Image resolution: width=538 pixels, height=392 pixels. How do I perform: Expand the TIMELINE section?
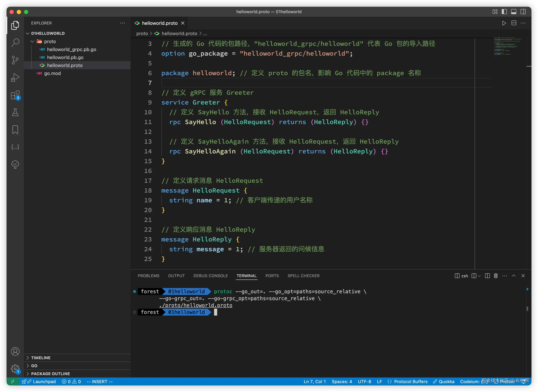[x=41, y=358]
